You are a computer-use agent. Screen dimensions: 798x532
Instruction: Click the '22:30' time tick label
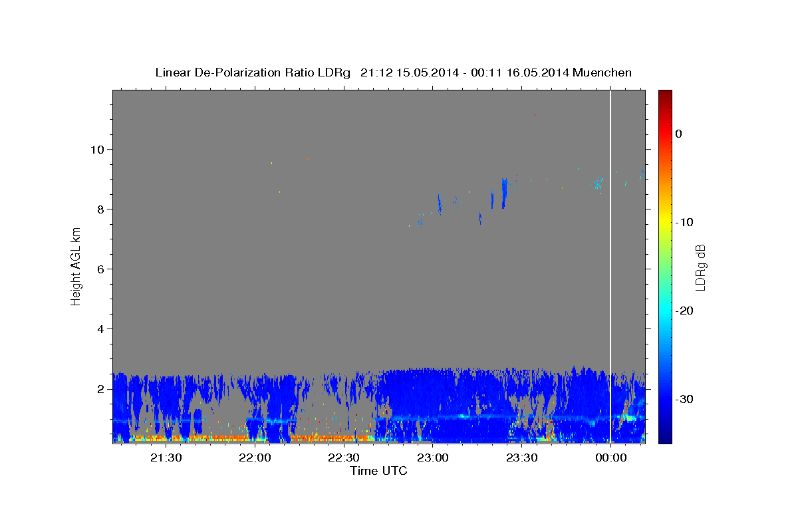point(344,458)
